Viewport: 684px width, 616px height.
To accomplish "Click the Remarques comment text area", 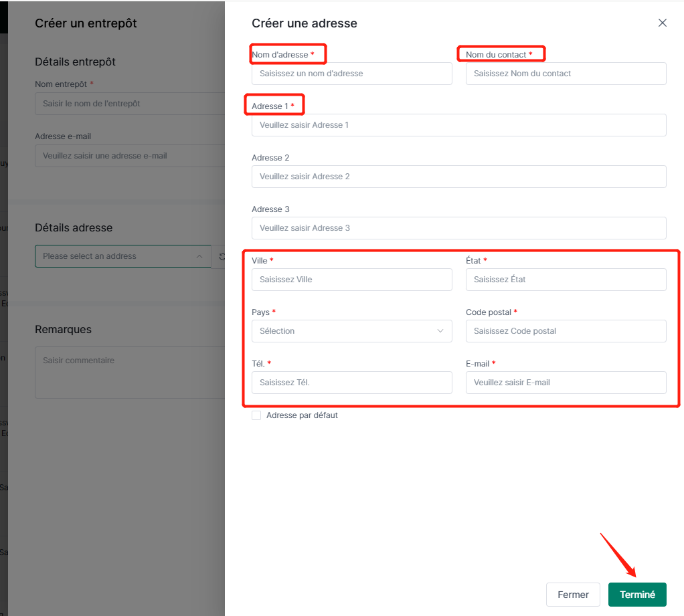I will [x=127, y=372].
